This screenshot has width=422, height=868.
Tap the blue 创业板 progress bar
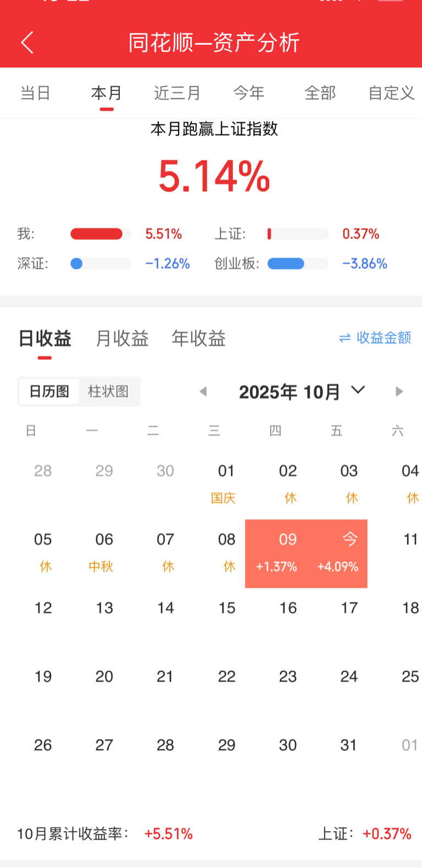coord(286,264)
